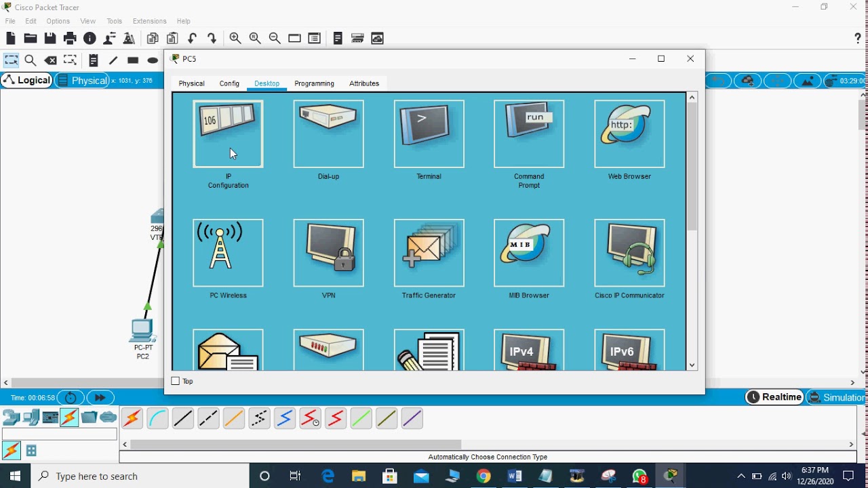Screen dimensions: 868x488
Task: Click the Power Cycle Devices button
Action: click(x=71, y=397)
